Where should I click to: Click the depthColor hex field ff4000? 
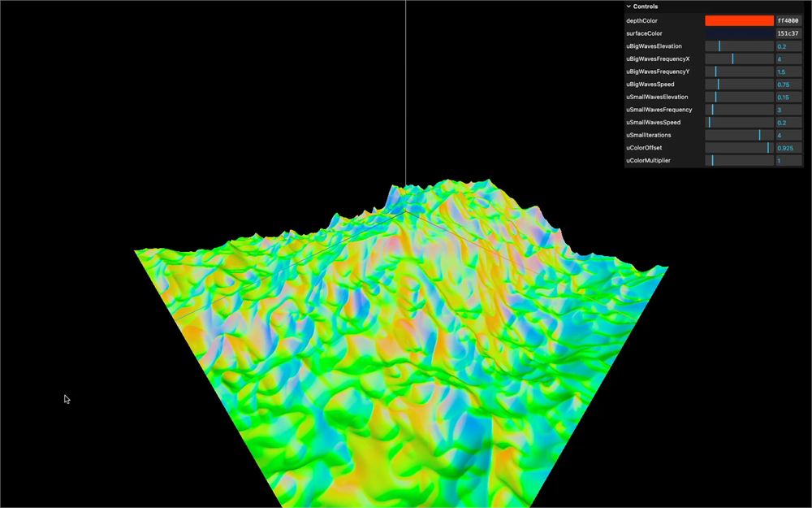[788, 21]
